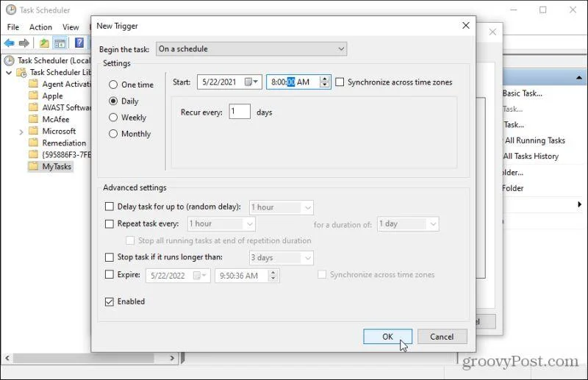The image size is (588, 380).
Task: Increase start time with up spinner
Action: tap(324, 79)
